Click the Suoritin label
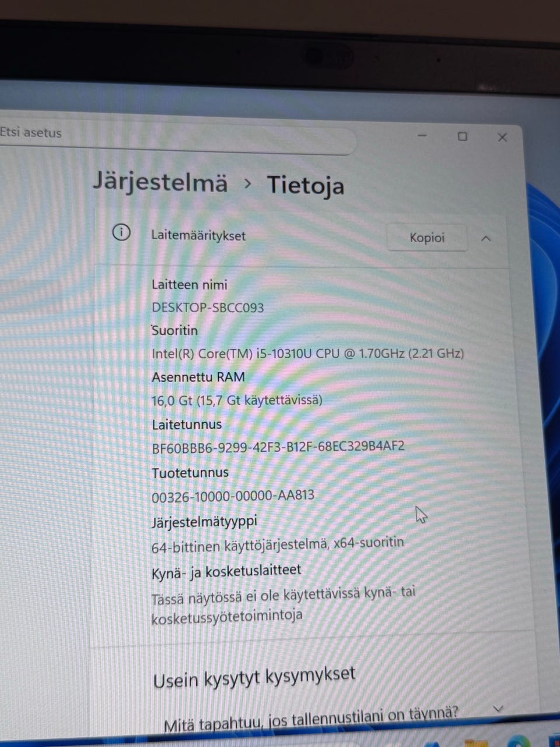Viewport: 560px width, 747px height. (x=175, y=330)
